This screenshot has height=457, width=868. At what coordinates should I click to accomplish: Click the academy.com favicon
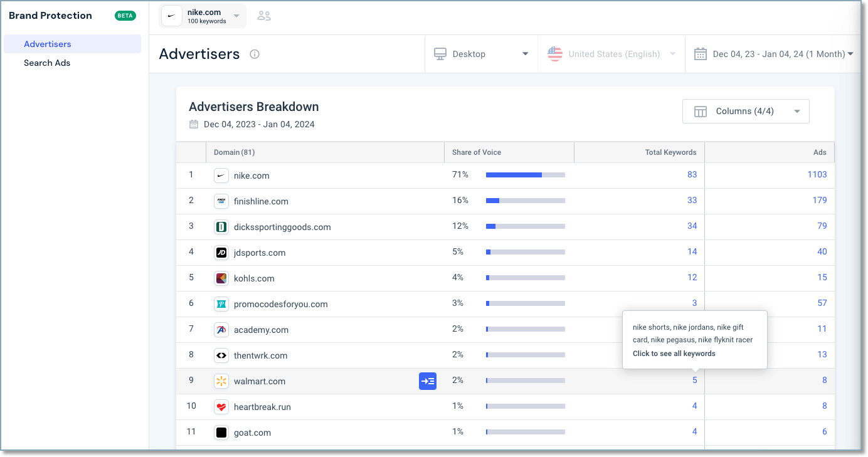221,330
